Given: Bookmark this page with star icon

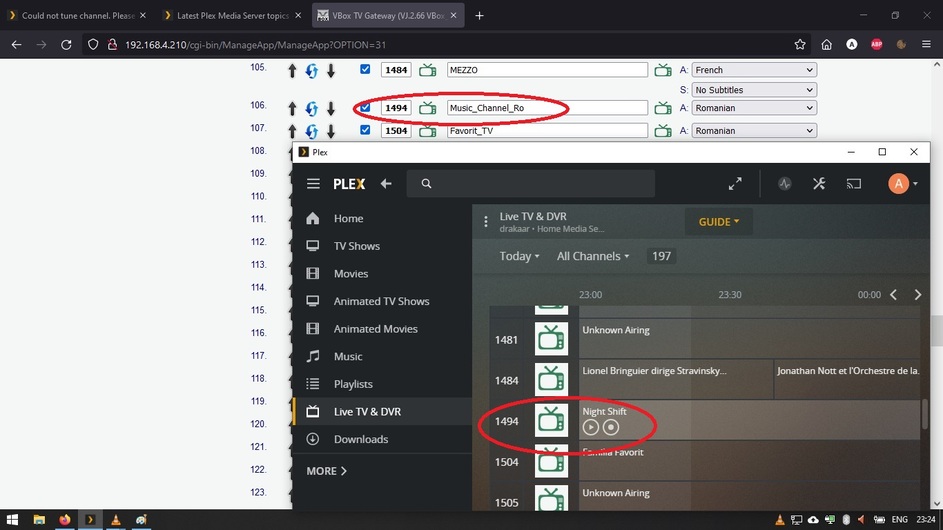Looking at the screenshot, I should click(x=800, y=45).
